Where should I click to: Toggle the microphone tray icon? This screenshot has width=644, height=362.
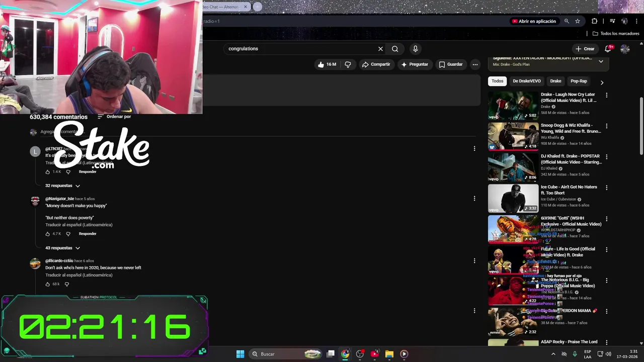tap(575, 354)
